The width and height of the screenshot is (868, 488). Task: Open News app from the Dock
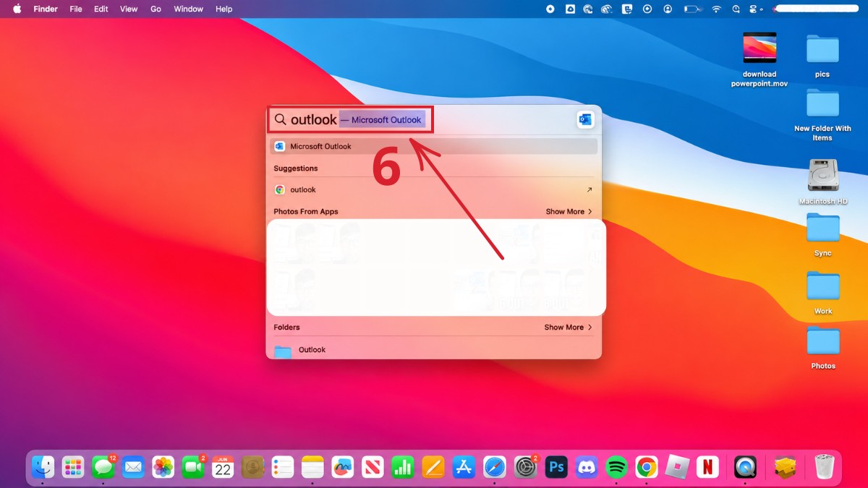(x=373, y=467)
